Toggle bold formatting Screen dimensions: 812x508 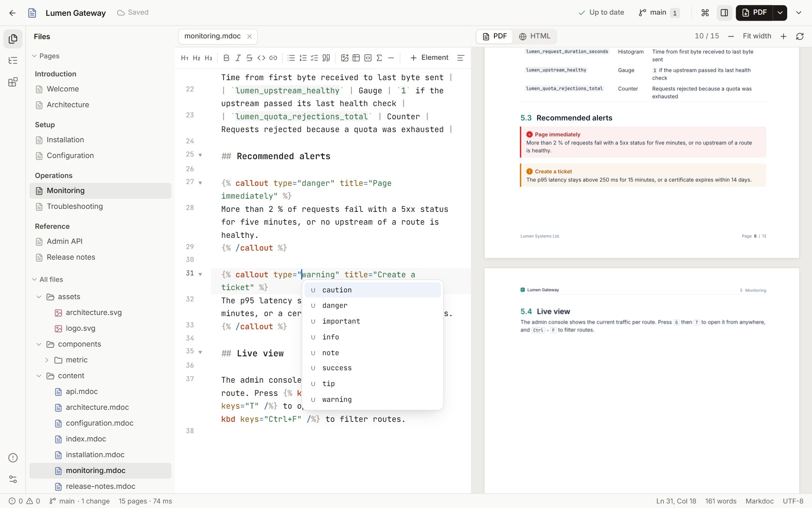226,58
